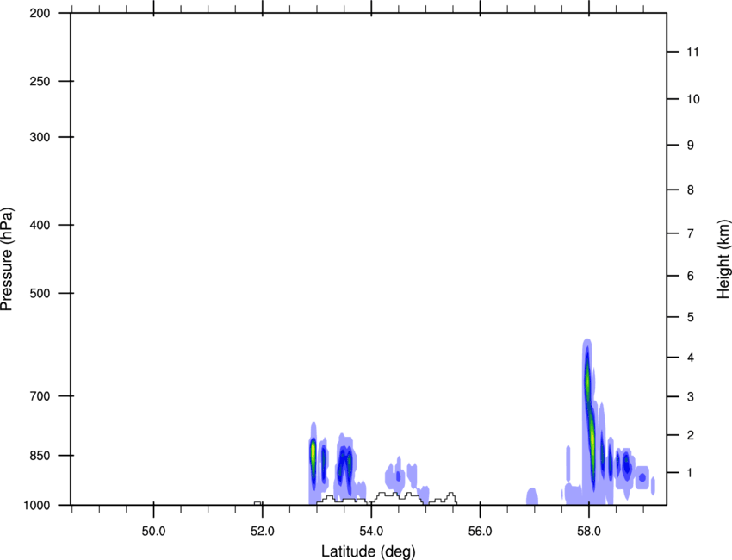
Task: Click pressure tick label '300'
Action: pyautogui.click(x=40, y=137)
